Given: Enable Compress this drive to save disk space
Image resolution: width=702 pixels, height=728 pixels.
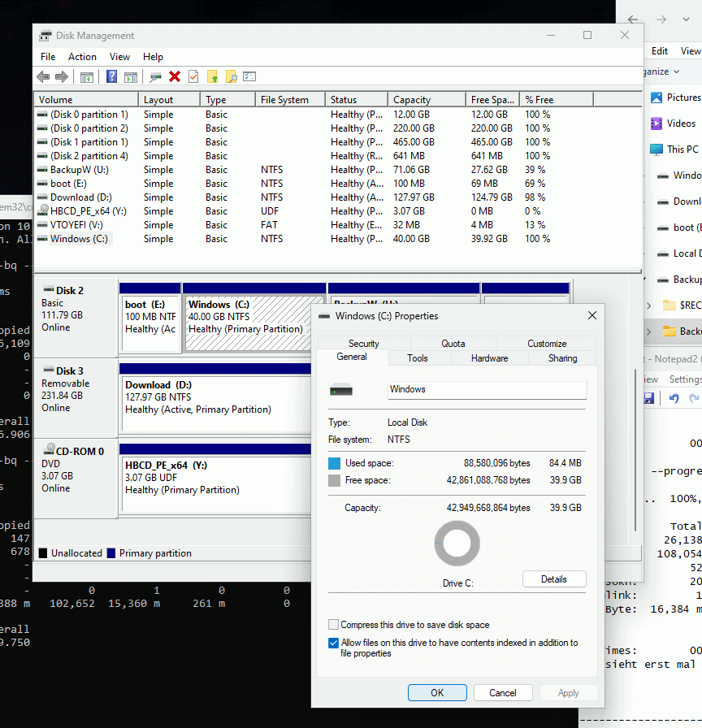Looking at the screenshot, I should tap(333, 625).
